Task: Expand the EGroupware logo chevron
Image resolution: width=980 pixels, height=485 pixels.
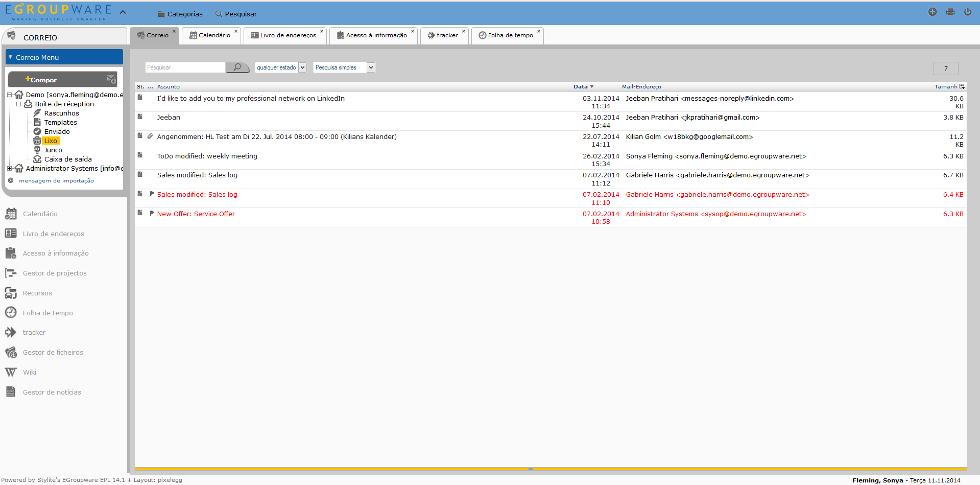Action: click(123, 12)
